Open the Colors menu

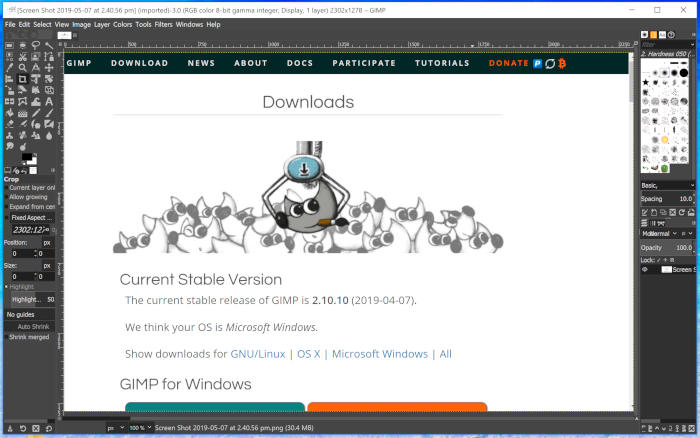tap(122, 24)
